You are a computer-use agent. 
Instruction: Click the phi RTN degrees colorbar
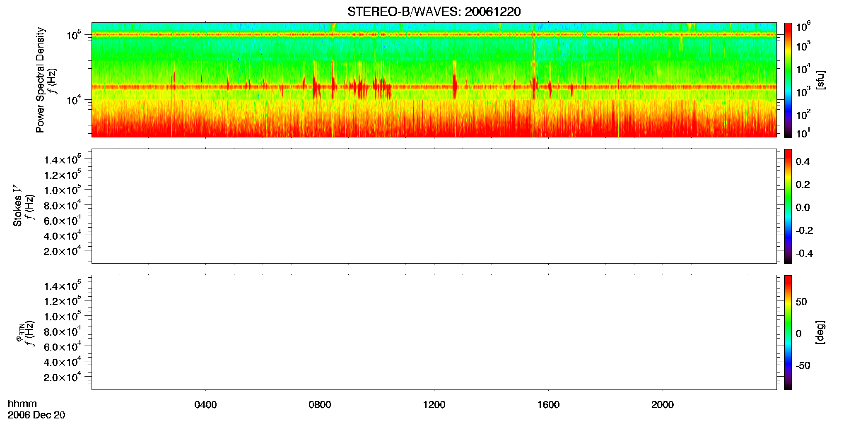788,332
